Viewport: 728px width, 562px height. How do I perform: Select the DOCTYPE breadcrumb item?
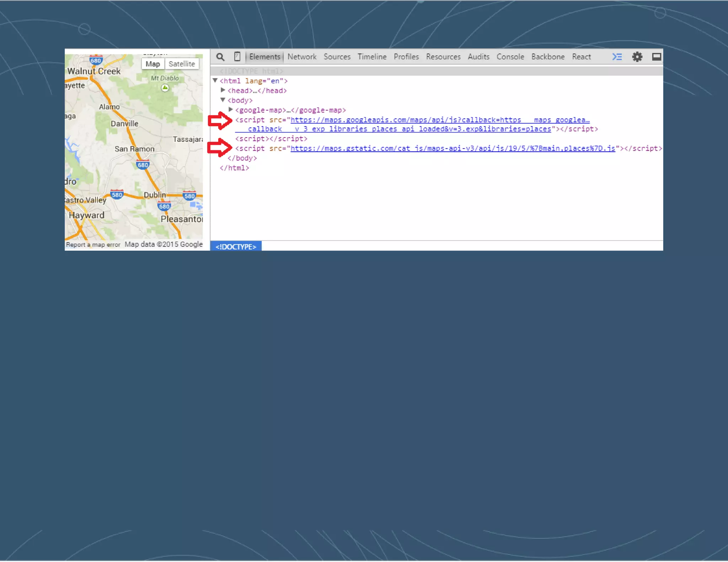[236, 247]
